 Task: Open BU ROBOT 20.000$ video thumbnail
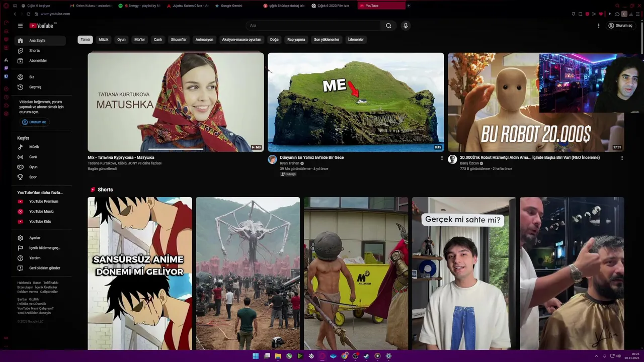click(536, 102)
